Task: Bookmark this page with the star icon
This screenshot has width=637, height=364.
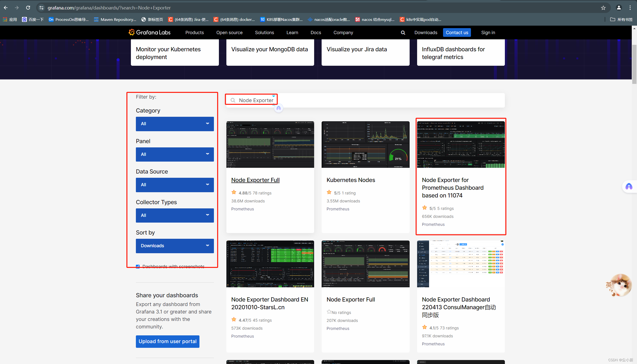Action: (x=603, y=8)
